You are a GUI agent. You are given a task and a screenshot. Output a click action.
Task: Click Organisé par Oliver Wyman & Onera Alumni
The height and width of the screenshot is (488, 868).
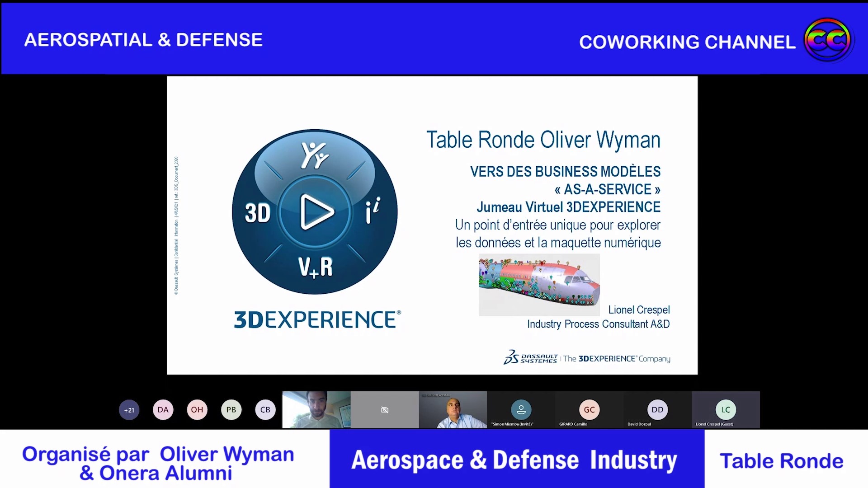[x=158, y=464]
